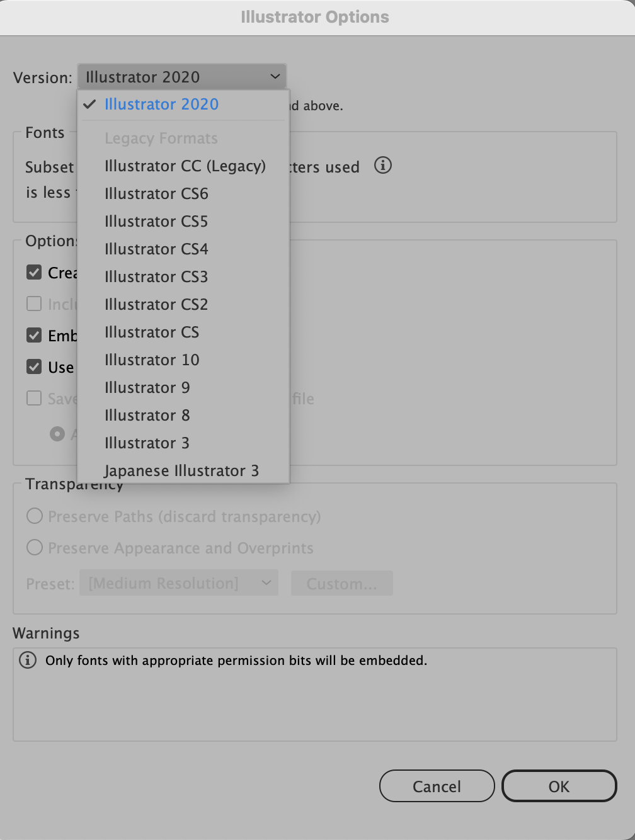The height and width of the screenshot is (840, 635).
Task: Click the checkmark beside Illustrator 2020
Action: pyautogui.click(x=89, y=105)
